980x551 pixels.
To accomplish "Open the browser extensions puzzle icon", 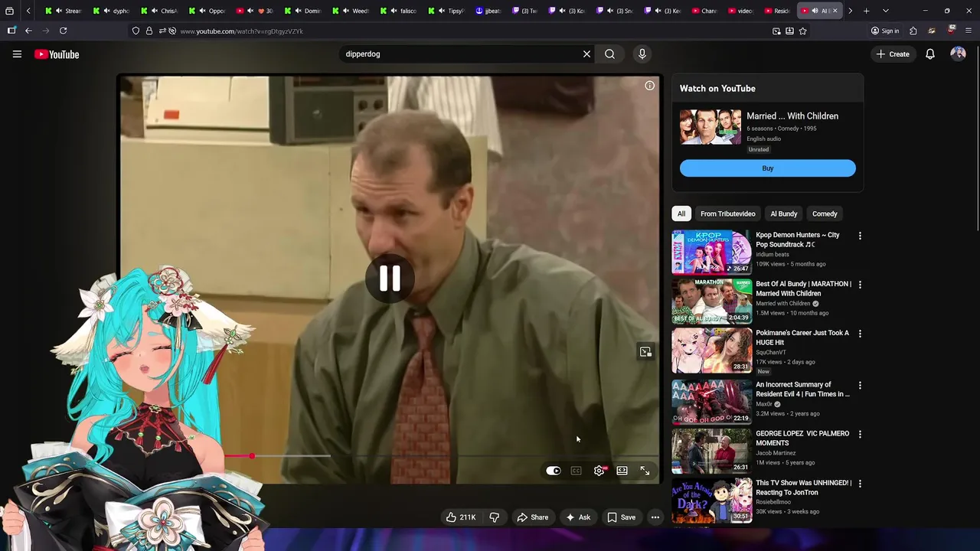I will coord(913,31).
